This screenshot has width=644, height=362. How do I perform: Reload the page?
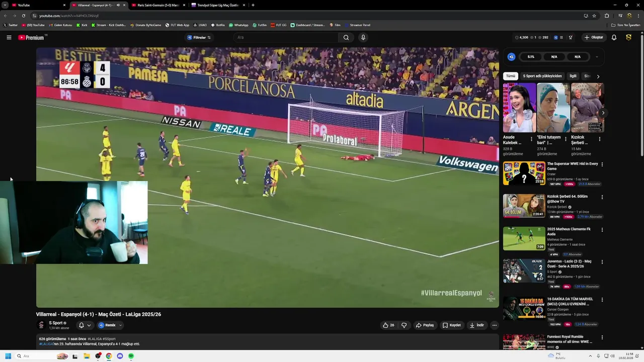(23, 16)
